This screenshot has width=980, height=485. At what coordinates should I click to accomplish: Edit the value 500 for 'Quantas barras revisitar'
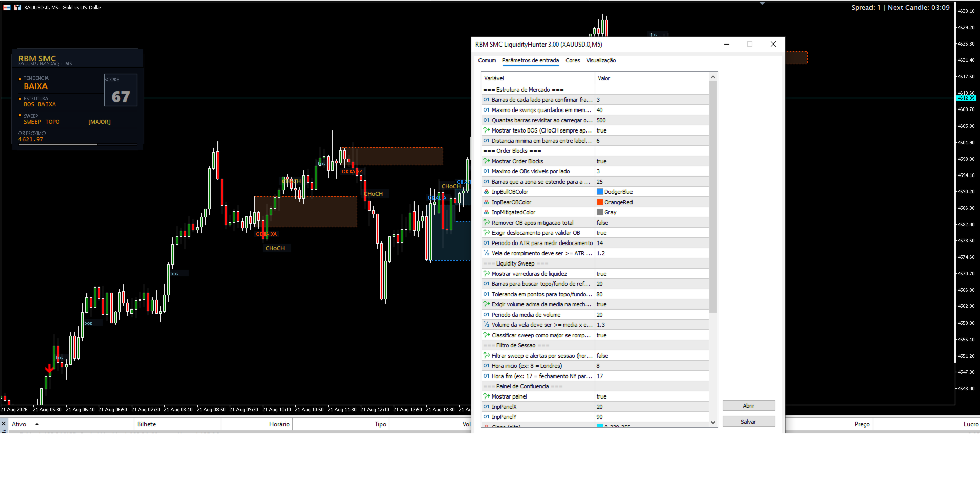click(x=652, y=120)
